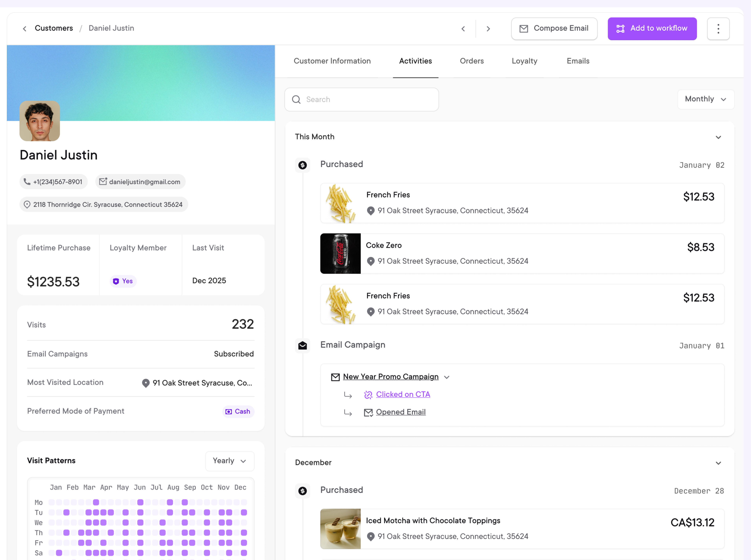The height and width of the screenshot is (560, 751).
Task: Open the Customer Information tab
Action: (332, 61)
